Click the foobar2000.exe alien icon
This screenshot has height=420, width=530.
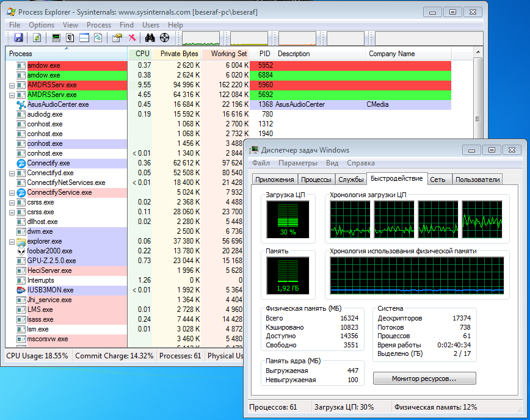21,251
